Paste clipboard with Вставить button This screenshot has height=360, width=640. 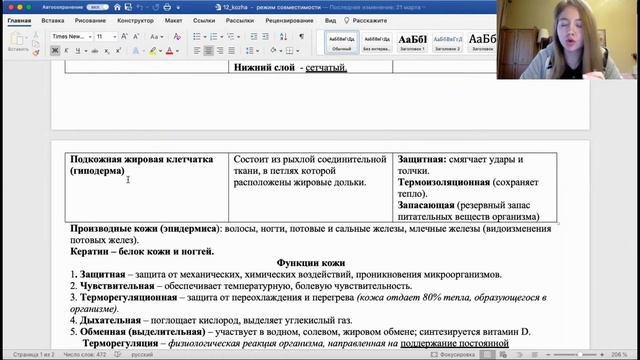pos(18,42)
